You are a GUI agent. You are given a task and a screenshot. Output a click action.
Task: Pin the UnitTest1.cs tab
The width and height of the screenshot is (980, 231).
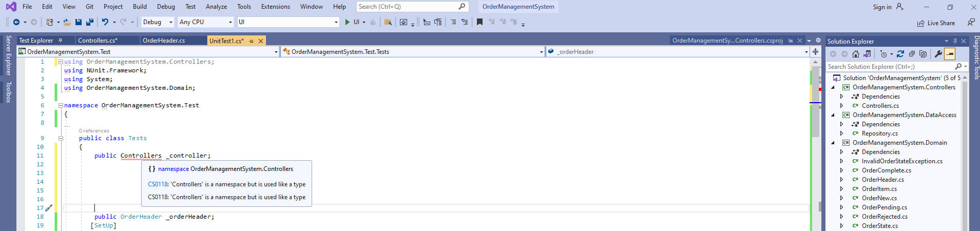click(251, 41)
